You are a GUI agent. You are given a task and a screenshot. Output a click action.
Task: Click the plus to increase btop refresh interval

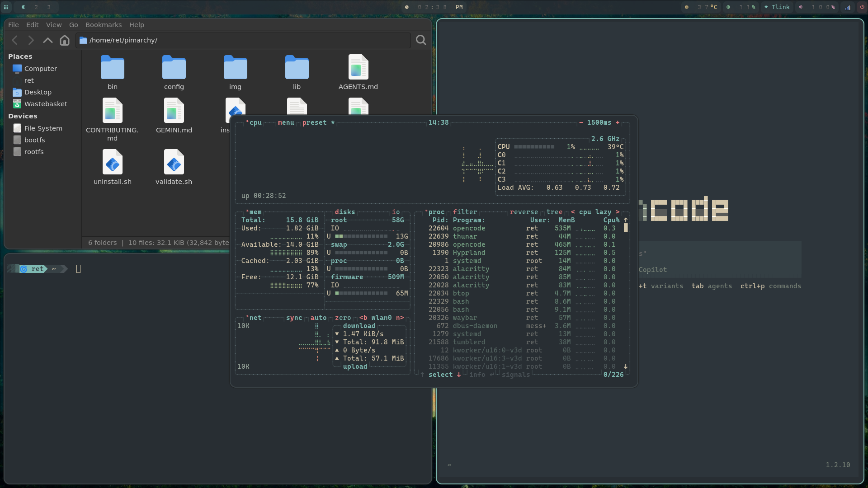coord(618,122)
